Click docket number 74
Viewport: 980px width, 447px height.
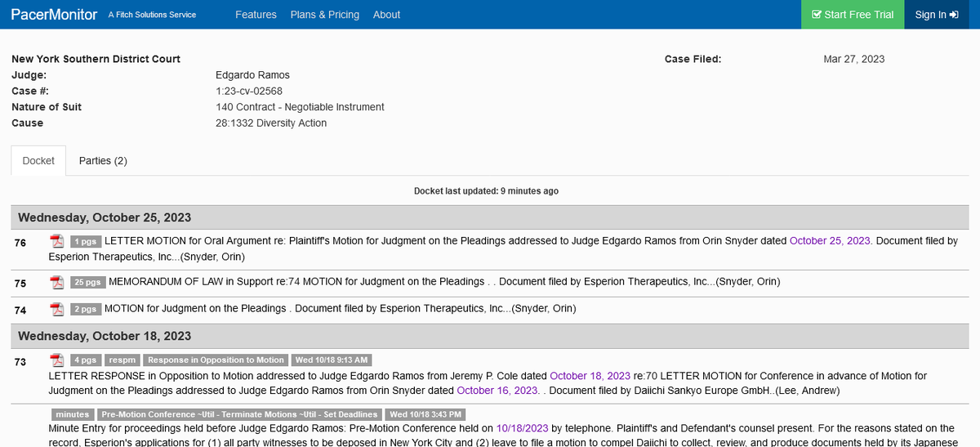coord(20,311)
